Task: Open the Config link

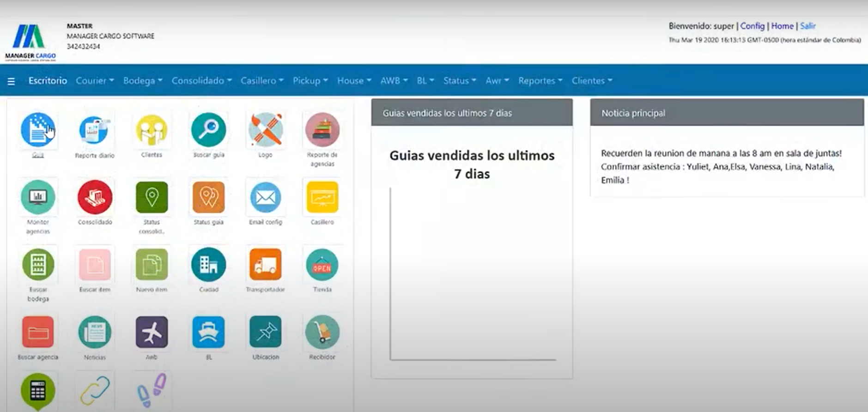Action: point(753,26)
